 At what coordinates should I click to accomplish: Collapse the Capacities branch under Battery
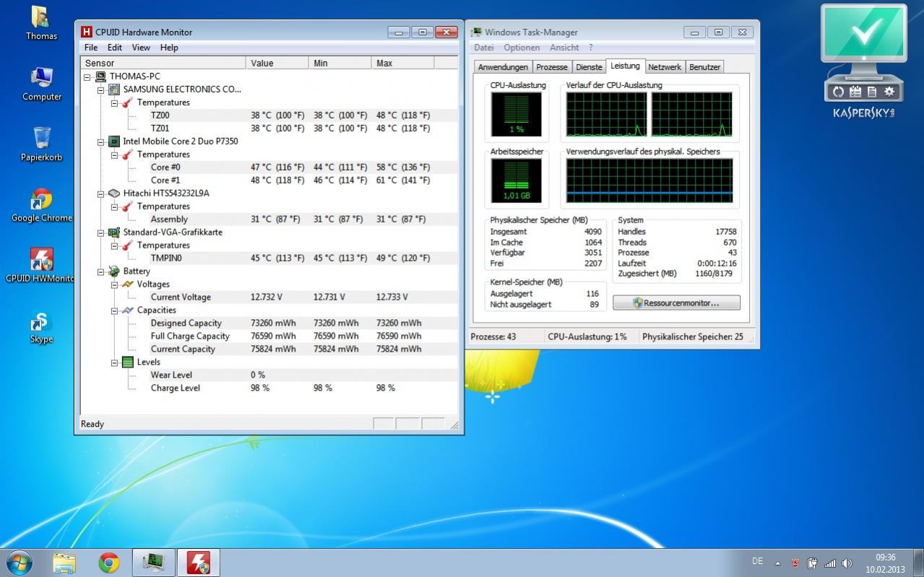click(x=113, y=311)
